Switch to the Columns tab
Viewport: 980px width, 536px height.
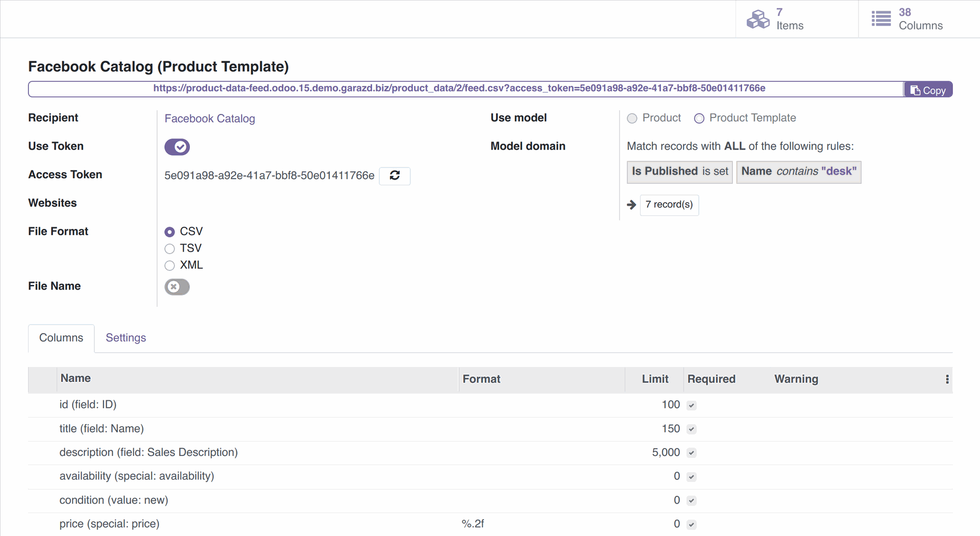coord(61,338)
